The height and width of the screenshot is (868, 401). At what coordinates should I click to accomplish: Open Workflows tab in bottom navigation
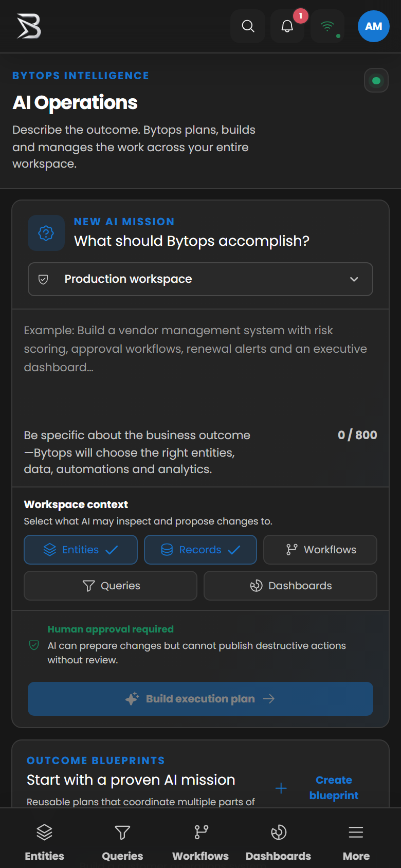coord(200,842)
